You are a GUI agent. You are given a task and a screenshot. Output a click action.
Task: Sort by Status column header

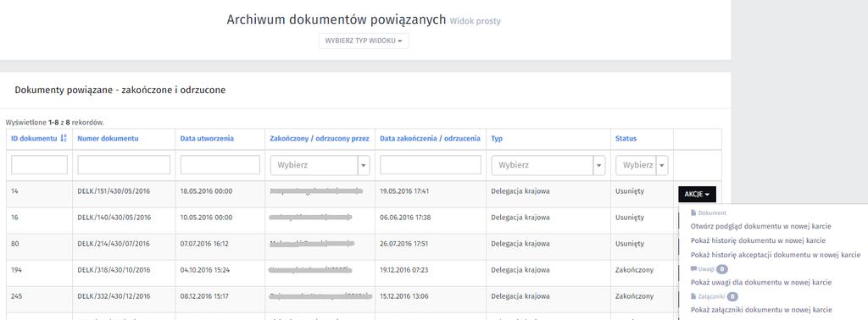pyautogui.click(x=626, y=139)
